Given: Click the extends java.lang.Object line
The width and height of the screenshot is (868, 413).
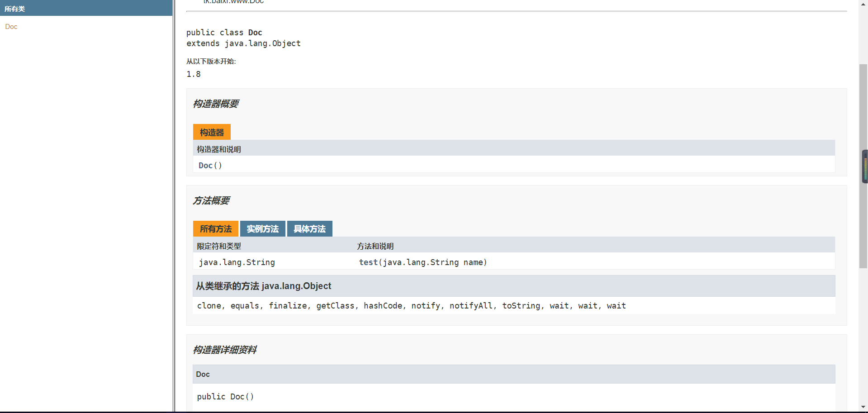Looking at the screenshot, I should [243, 43].
